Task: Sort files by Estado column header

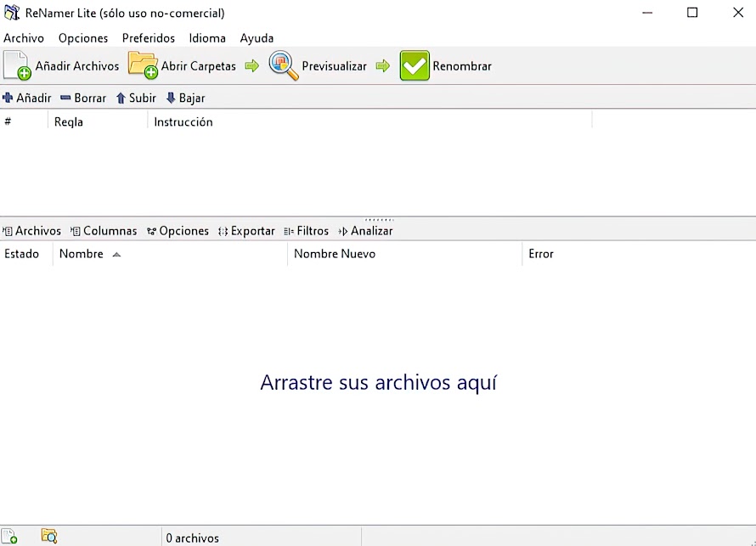Action: [26, 254]
